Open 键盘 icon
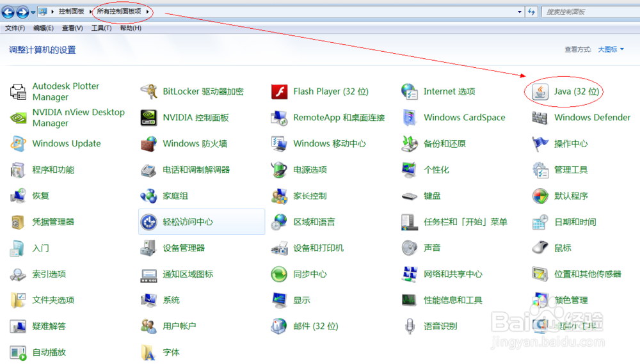Image resolution: width=640 pixels, height=364 pixels. (x=410, y=196)
